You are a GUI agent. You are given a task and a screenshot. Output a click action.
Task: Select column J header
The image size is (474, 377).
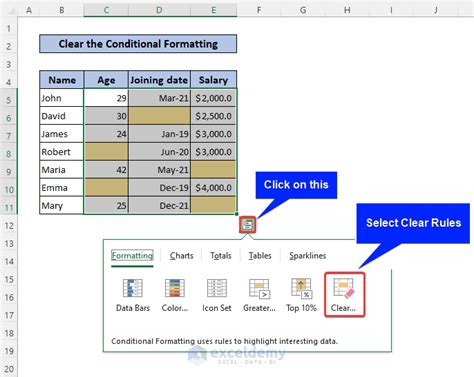pyautogui.click(x=435, y=10)
